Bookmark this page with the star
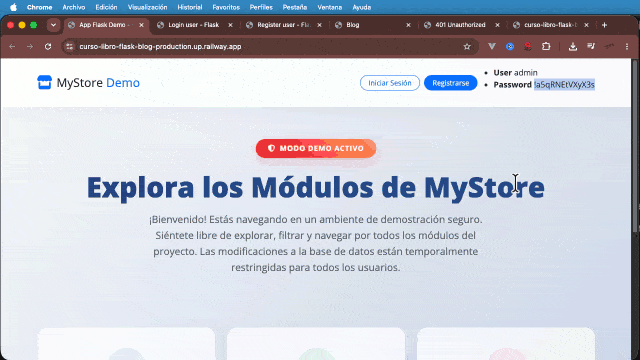The height and width of the screenshot is (360, 640). coord(467,47)
